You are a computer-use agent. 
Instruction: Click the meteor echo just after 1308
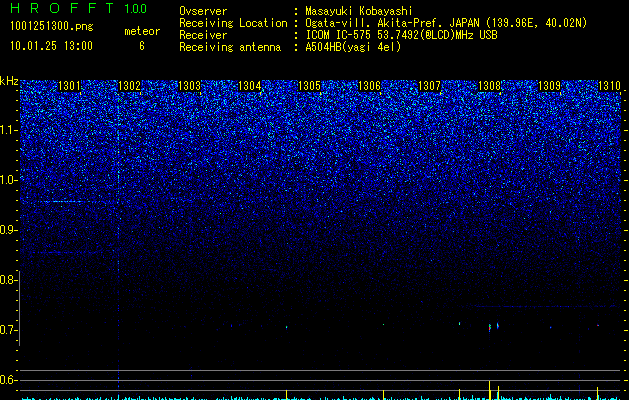(x=498, y=325)
